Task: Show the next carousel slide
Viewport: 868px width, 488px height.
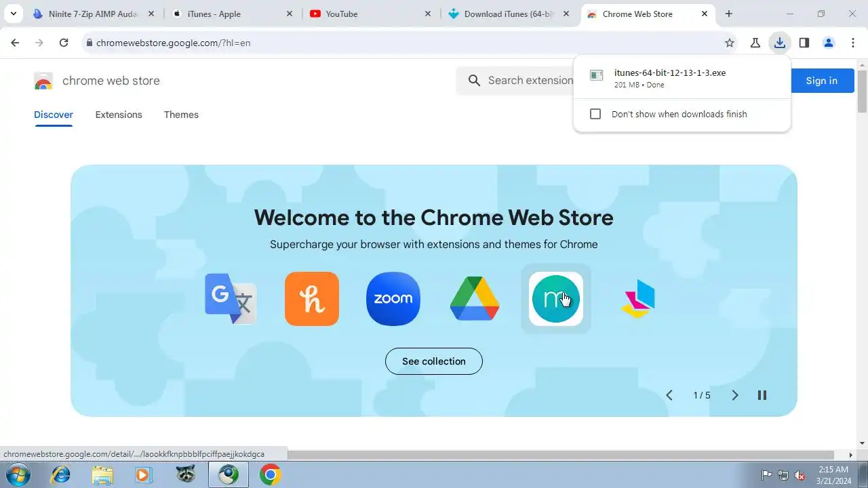Action: point(735,395)
